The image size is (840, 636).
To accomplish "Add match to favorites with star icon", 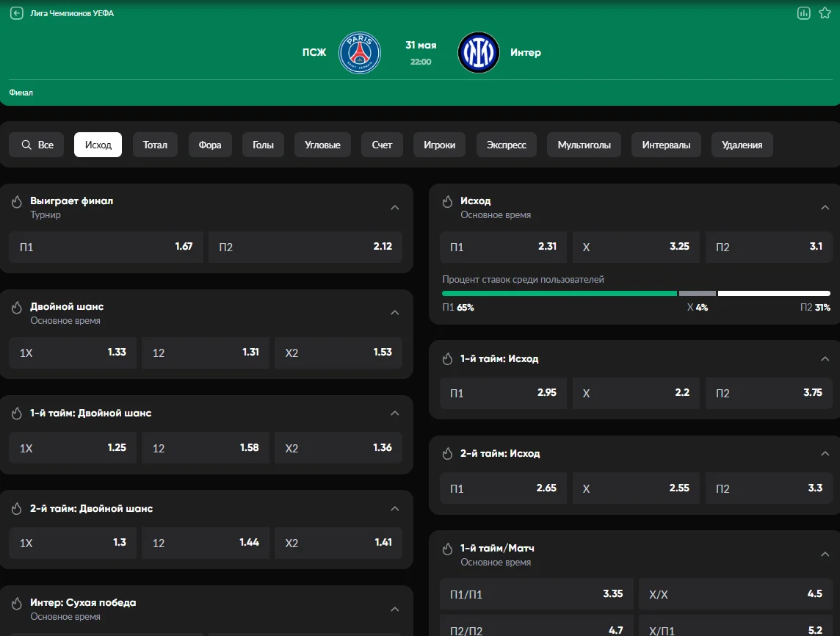I will [x=825, y=13].
